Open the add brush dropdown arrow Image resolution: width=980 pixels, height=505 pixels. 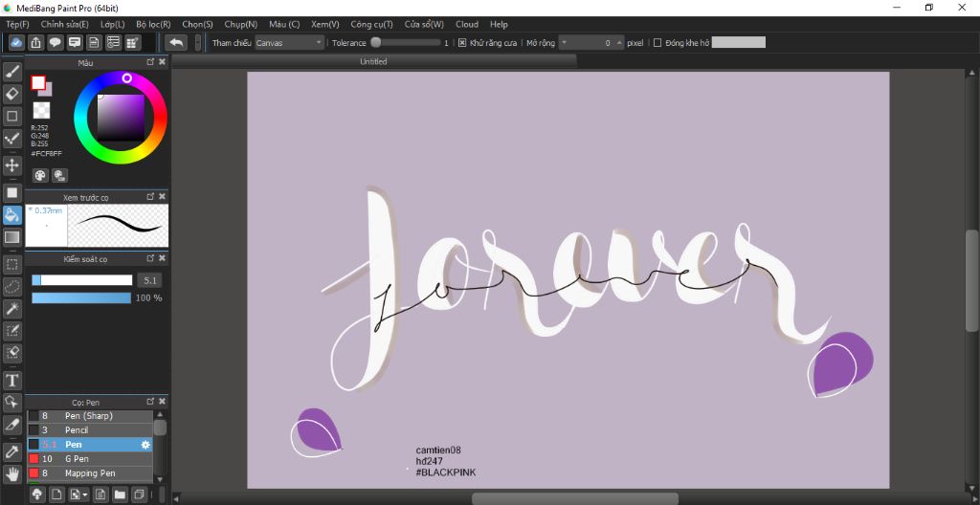(x=85, y=495)
